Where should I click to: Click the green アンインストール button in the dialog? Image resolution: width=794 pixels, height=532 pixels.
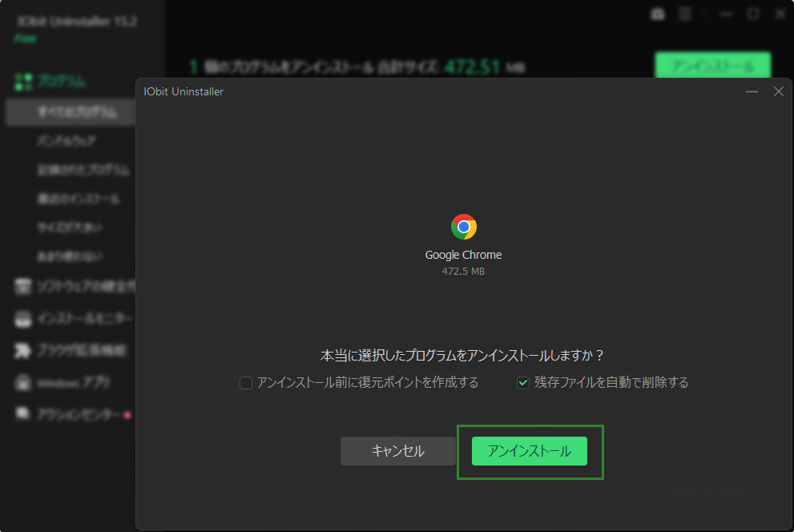coord(529,451)
